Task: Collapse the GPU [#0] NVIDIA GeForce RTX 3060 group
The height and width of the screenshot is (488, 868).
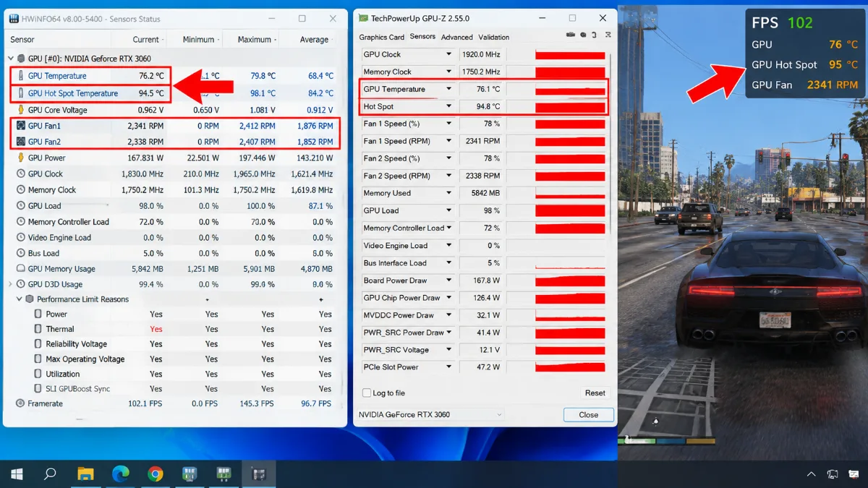Action: (10, 59)
